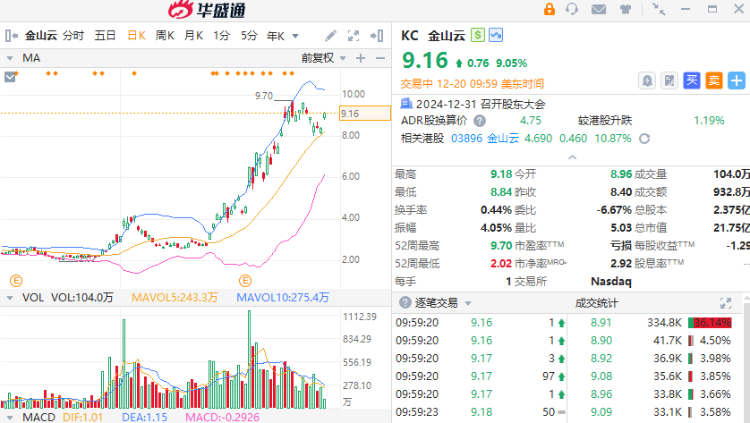Viewport: 750px width, 423px height.
Task: Open the 金山云 HK stock link
Action: coord(503,139)
